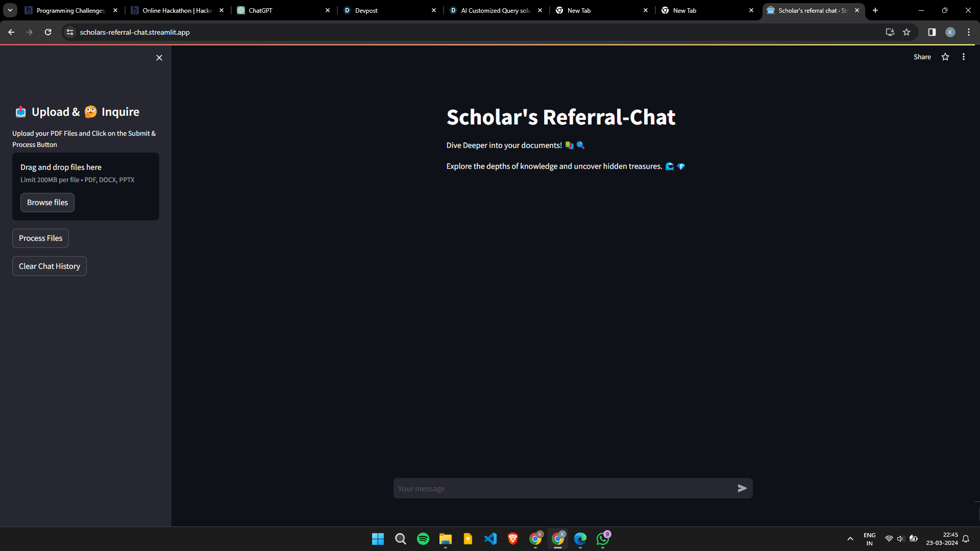Viewport: 980px width, 551px height.
Task: Launch Visual Studio Code from the taskbar
Action: [x=490, y=539]
